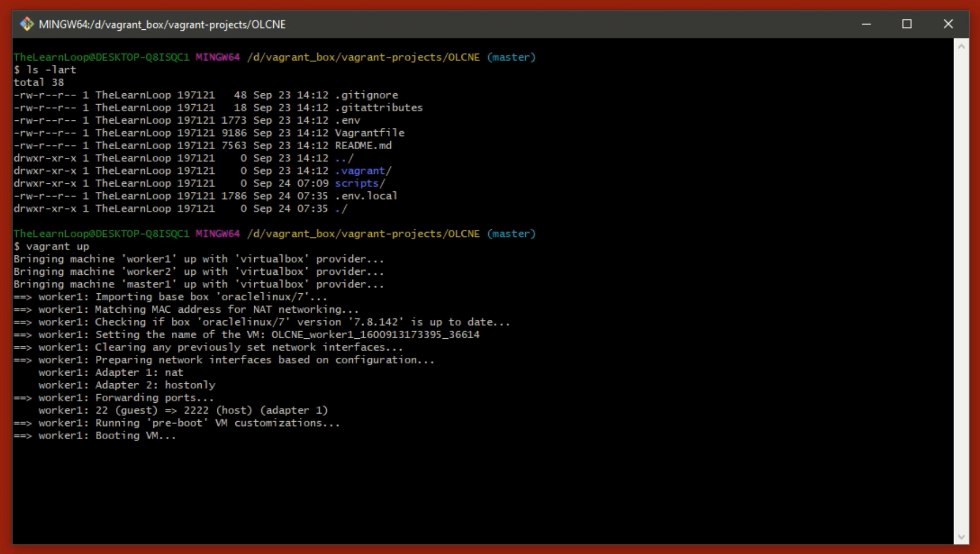Click the window title text MINGW64:/d/vagrant_box/vagrant-projects/OLCNE

click(x=162, y=24)
